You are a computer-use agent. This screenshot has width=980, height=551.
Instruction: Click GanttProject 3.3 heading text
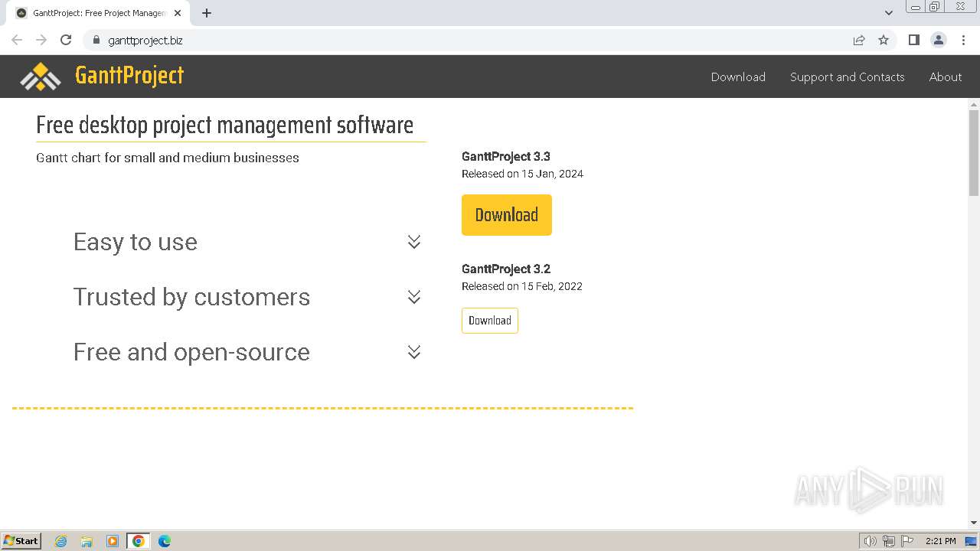click(x=506, y=156)
